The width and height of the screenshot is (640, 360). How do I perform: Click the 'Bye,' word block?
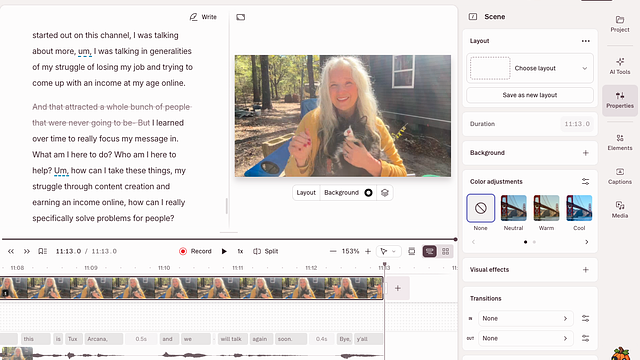click(x=345, y=339)
